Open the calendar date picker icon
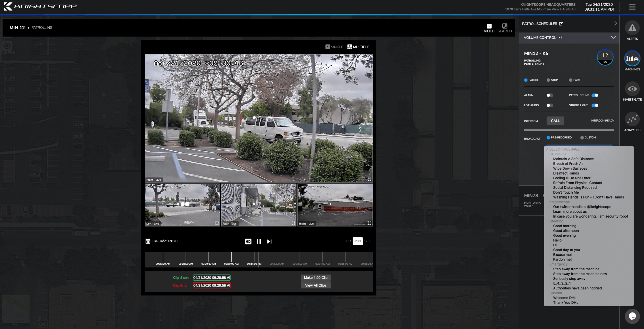The image size is (644, 329). click(148, 241)
